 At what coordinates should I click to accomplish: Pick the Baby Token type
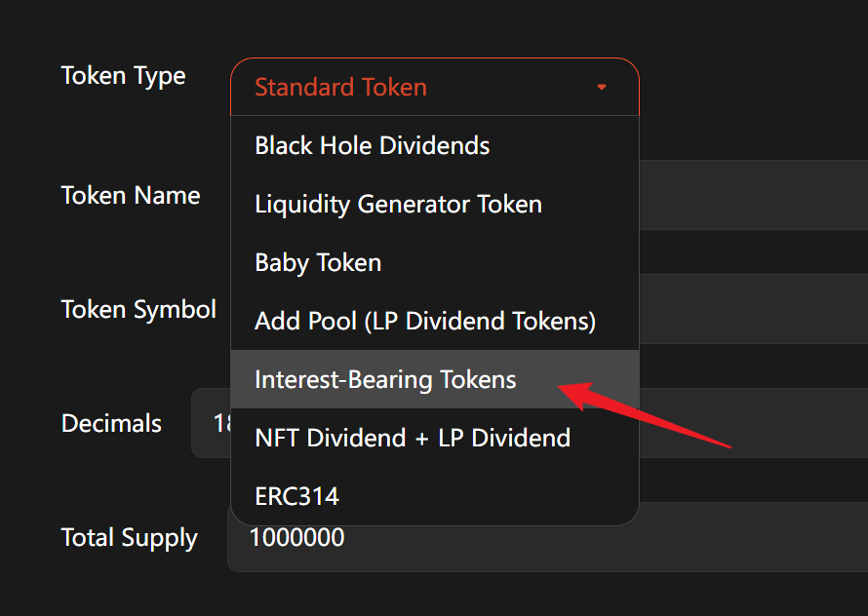318,263
